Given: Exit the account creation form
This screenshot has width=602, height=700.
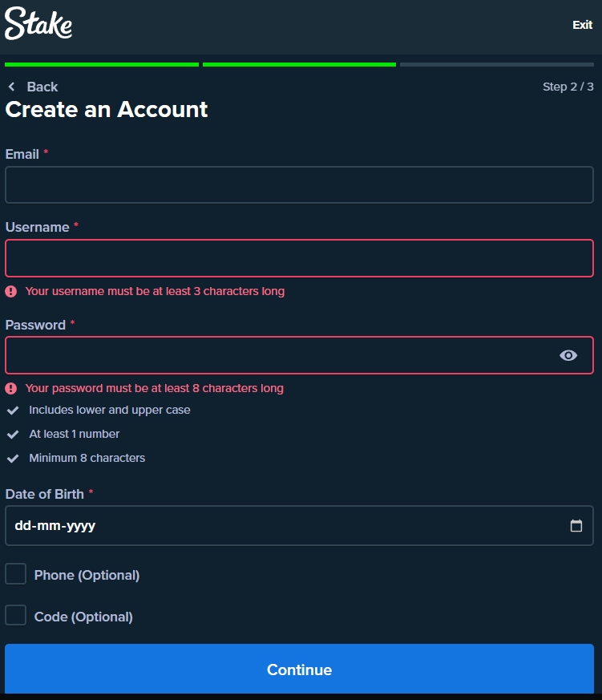Looking at the screenshot, I should tap(582, 25).
